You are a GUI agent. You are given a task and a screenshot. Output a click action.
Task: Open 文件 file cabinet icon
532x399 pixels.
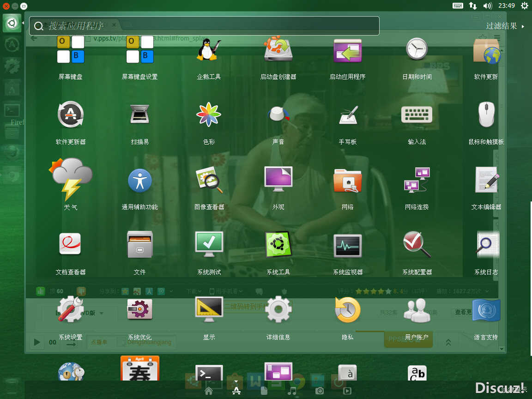point(140,245)
